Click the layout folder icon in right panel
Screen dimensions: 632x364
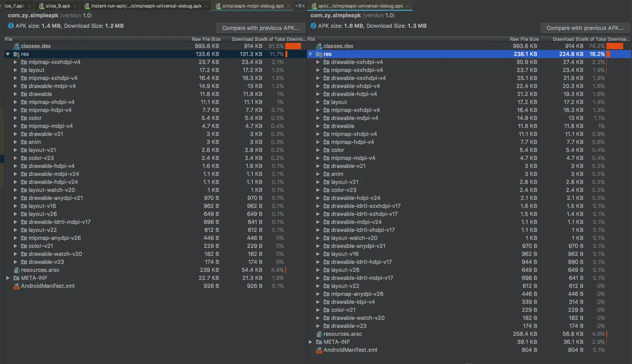click(326, 102)
